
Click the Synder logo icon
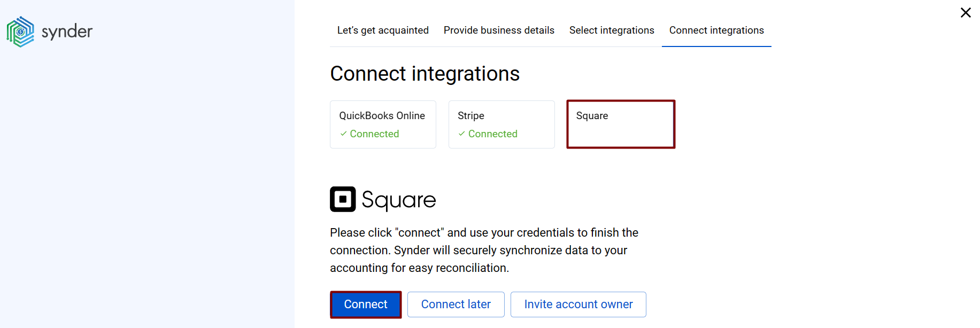(20, 31)
